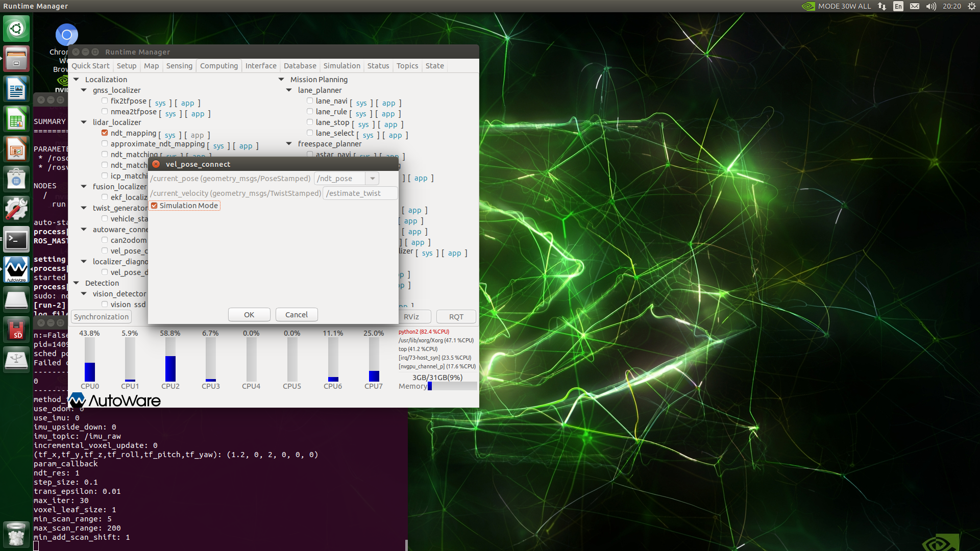Open System Settings wrench icon in dock
The width and height of the screenshot is (980, 551).
[x=16, y=210]
